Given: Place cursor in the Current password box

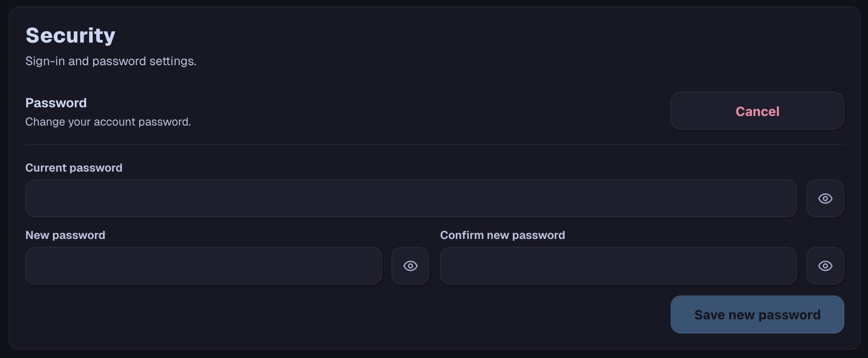Looking at the screenshot, I should click(x=411, y=199).
